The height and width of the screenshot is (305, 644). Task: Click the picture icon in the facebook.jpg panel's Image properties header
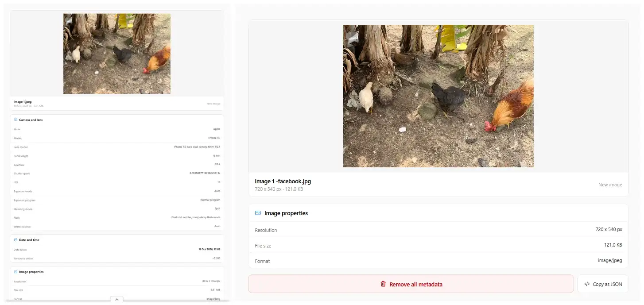[x=258, y=213]
